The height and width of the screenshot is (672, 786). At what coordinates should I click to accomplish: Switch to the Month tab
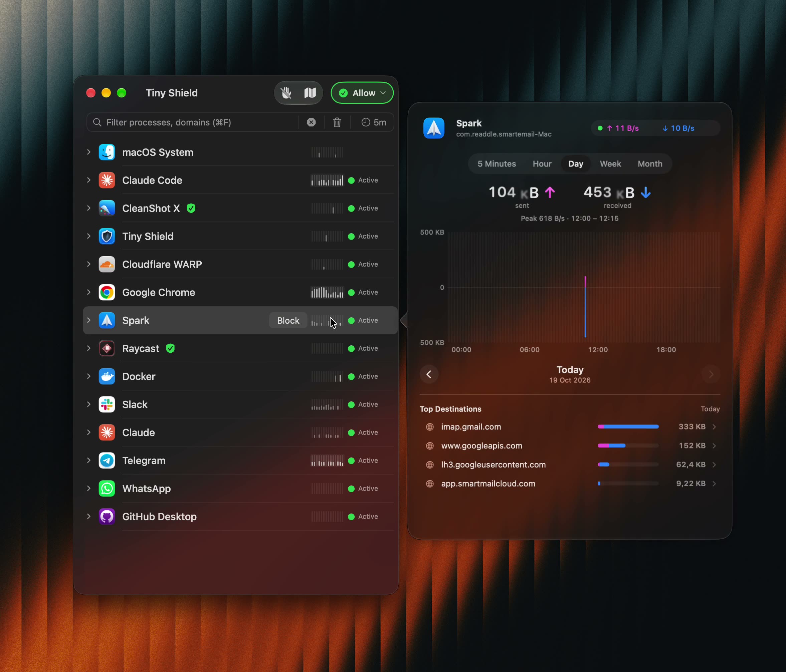(650, 164)
